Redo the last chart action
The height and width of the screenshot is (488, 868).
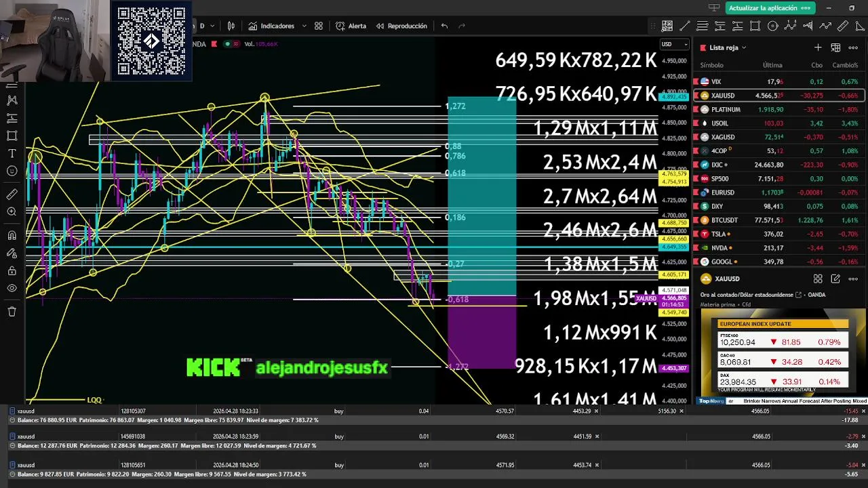[462, 26]
